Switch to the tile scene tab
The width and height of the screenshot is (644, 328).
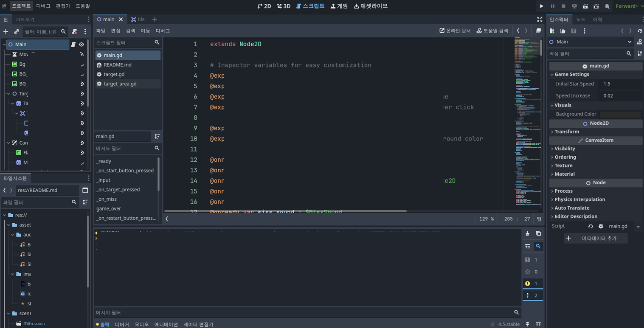[x=138, y=19]
